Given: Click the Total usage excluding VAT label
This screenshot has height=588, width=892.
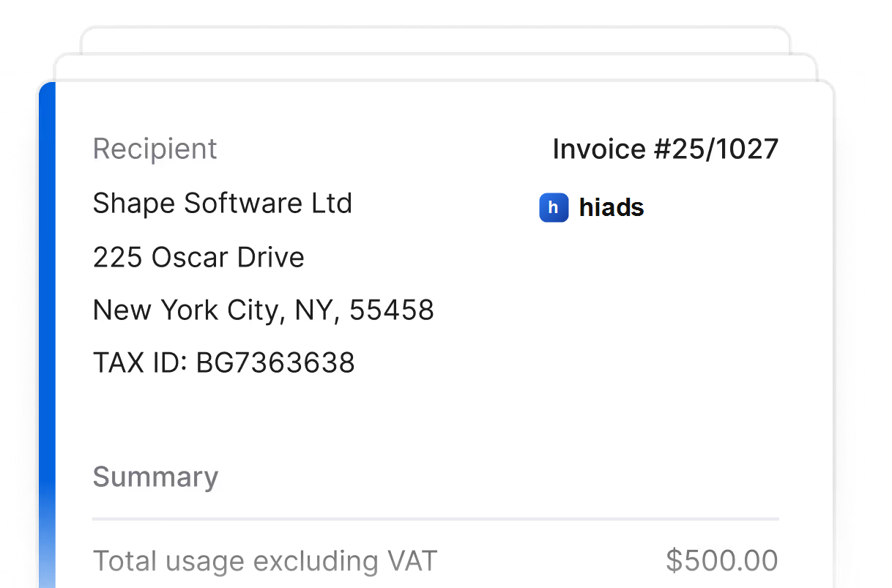Looking at the screenshot, I should pyautogui.click(x=265, y=562).
